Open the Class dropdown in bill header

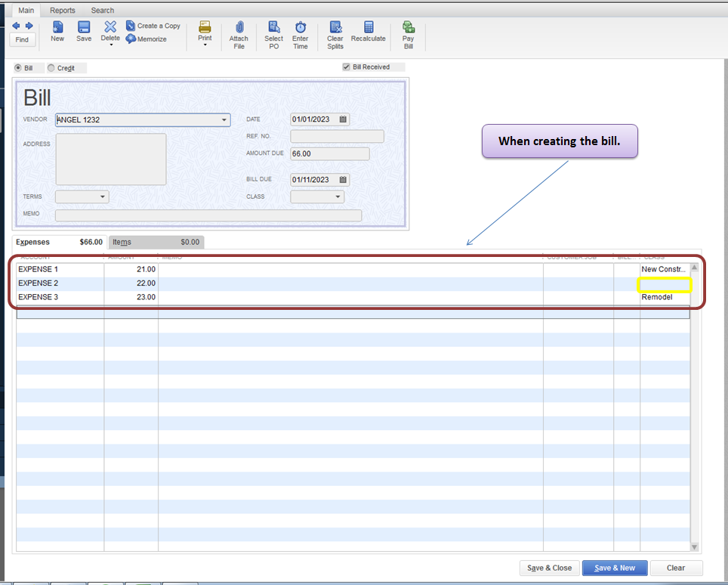coord(338,197)
